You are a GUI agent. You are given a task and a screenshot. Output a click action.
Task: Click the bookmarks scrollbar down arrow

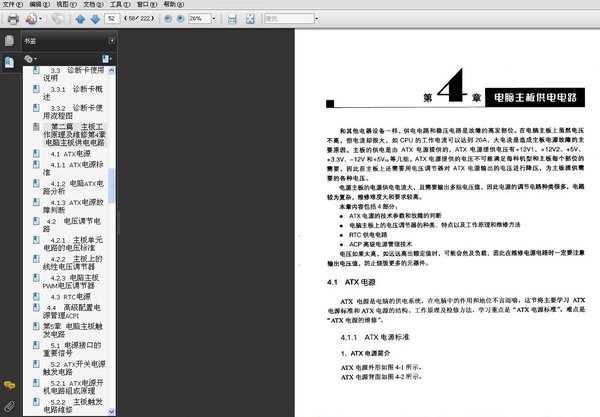click(x=111, y=412)
